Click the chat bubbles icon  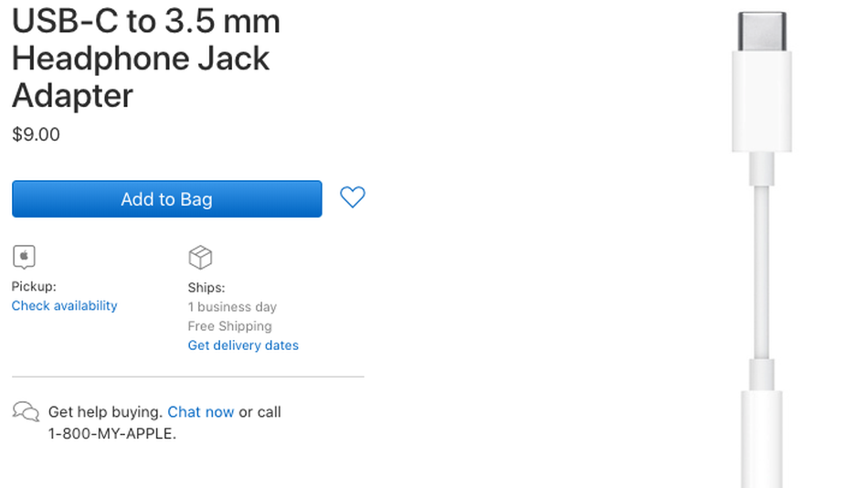click(26, 411)
